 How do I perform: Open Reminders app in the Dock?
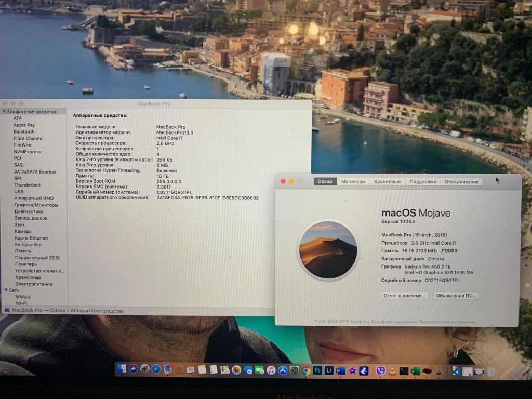coord(214,369)
